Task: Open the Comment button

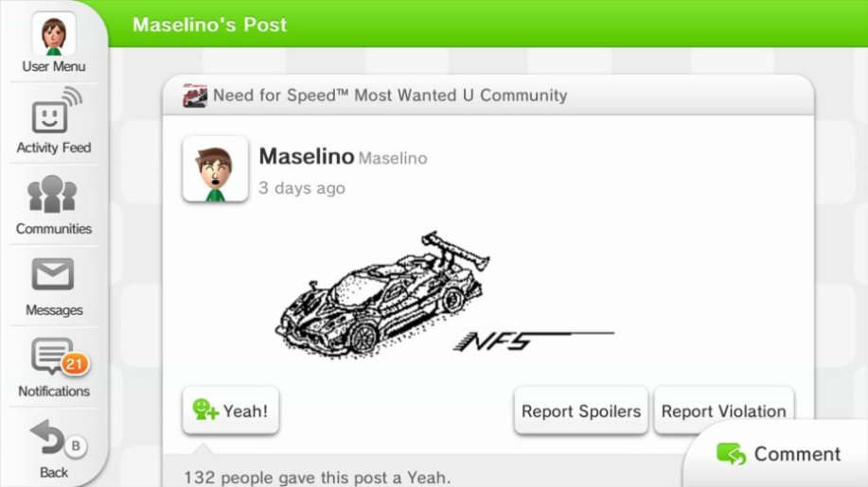Action: 777,455
